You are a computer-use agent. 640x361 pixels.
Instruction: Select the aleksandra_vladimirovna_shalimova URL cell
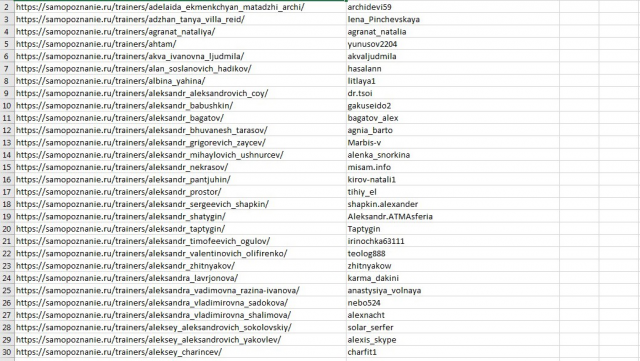coord(180,315)
